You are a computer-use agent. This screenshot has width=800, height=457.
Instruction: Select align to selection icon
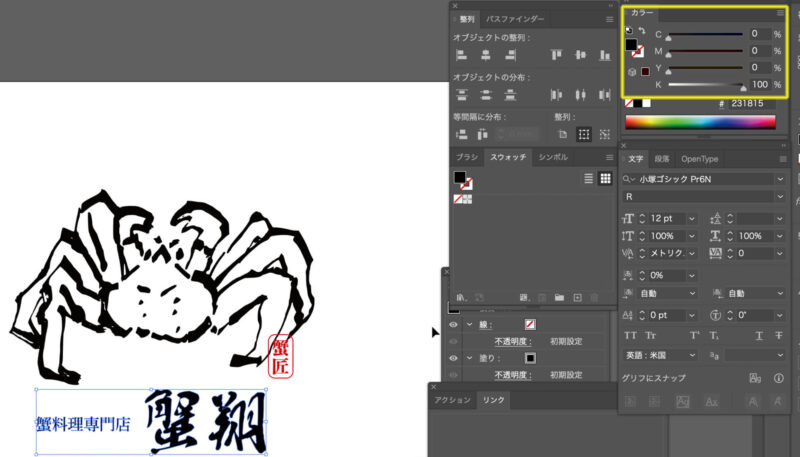(584, 134)
